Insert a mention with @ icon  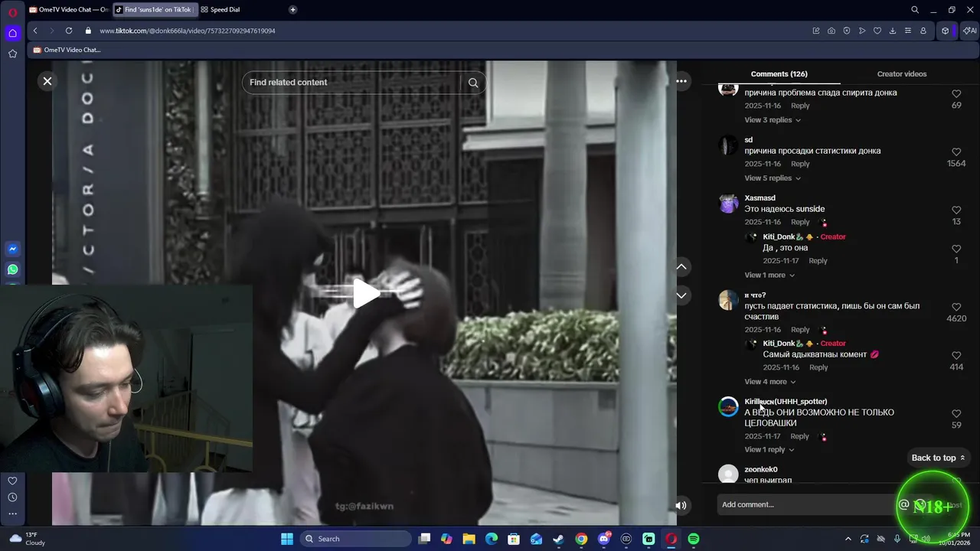coord(903,504)
